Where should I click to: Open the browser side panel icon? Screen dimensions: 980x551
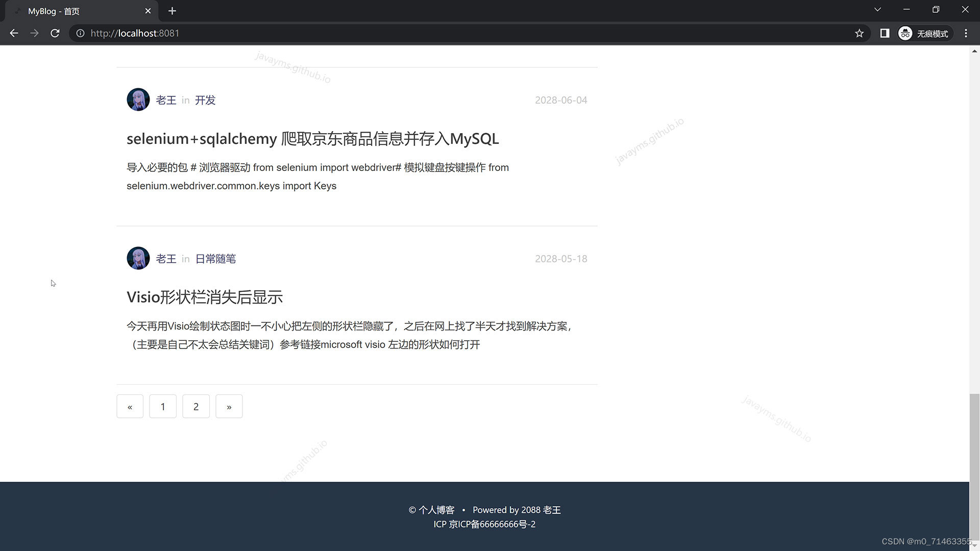[885, 33]
